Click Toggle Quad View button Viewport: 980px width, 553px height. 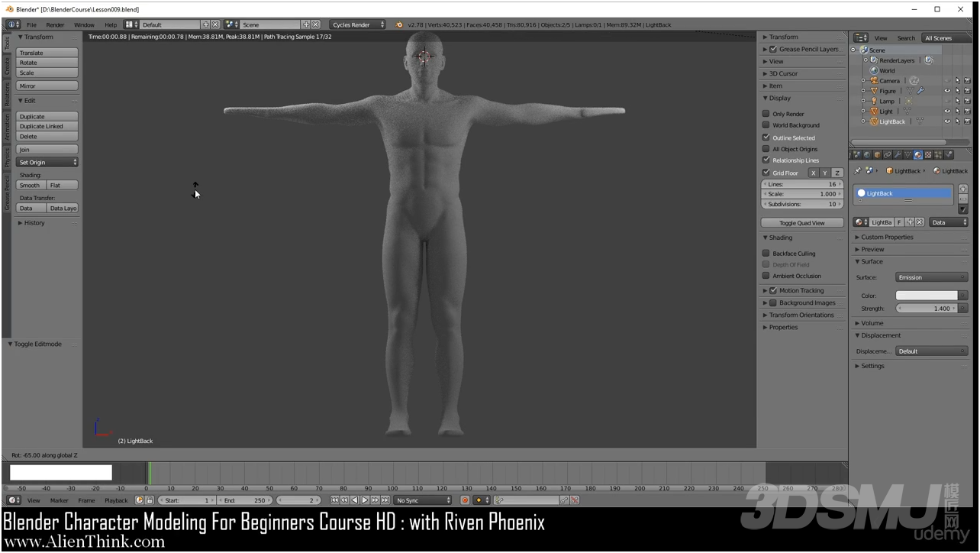click(801, 223)
